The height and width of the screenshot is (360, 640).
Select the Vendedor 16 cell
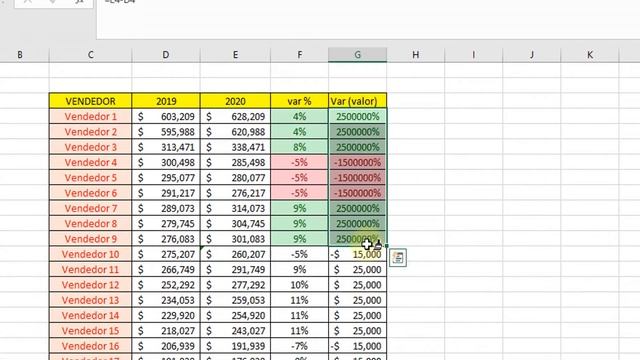tap(90, 346)
